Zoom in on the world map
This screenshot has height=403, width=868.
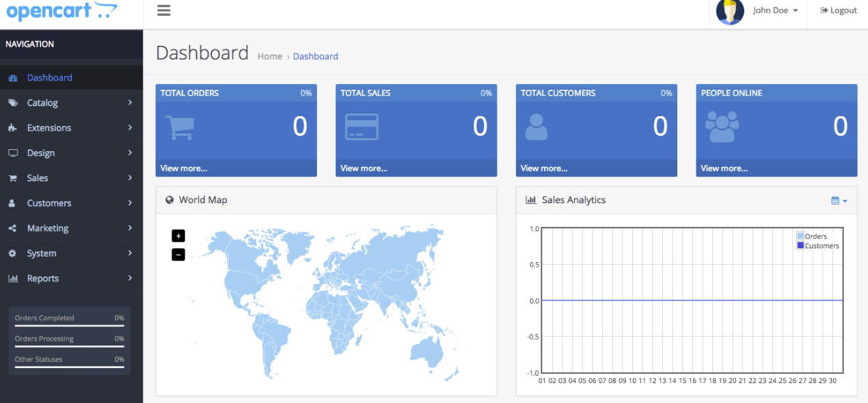178,235
